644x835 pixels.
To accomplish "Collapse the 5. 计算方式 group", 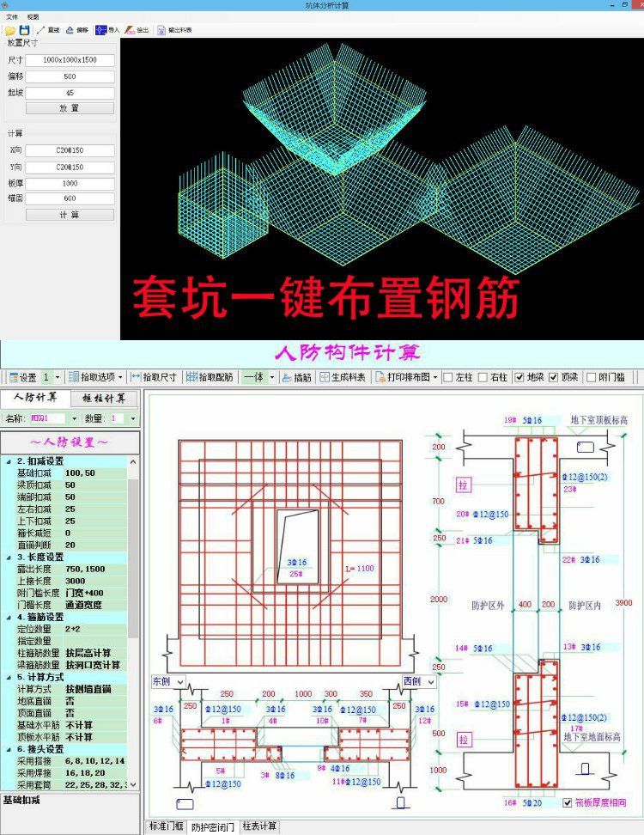I will [x=9, y=678].
